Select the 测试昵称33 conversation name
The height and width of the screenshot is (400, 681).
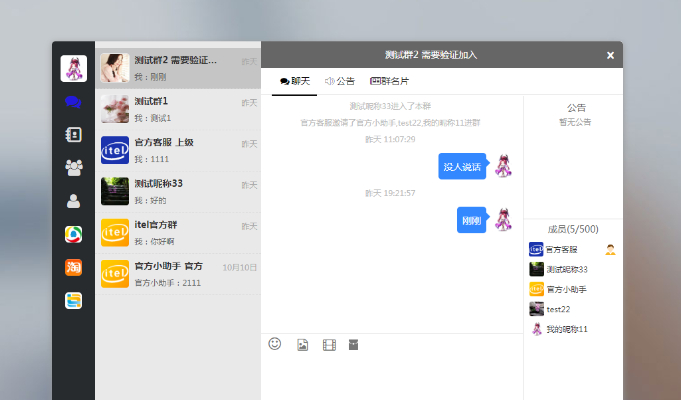pos(159,184)
